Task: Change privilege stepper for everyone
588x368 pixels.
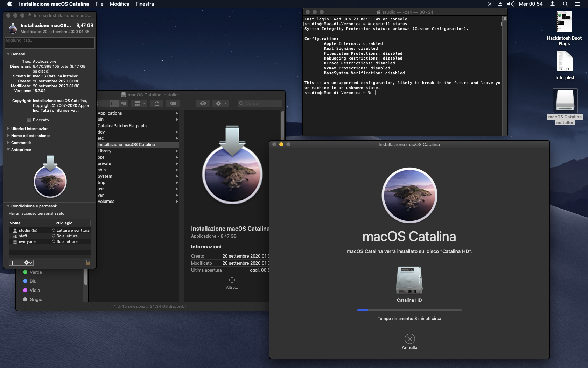Action: [54, 241]
